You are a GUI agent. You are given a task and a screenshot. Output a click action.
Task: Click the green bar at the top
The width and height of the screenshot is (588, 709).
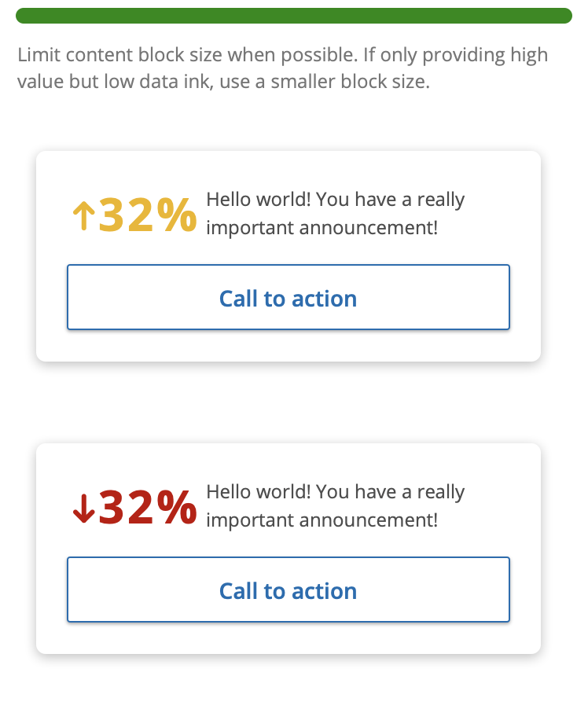[294, 16]
